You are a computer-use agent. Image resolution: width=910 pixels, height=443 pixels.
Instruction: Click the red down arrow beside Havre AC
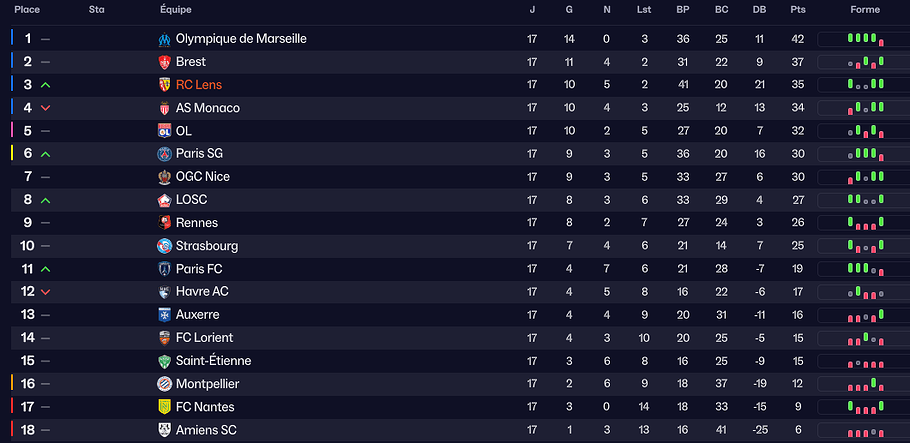point(45,292)
